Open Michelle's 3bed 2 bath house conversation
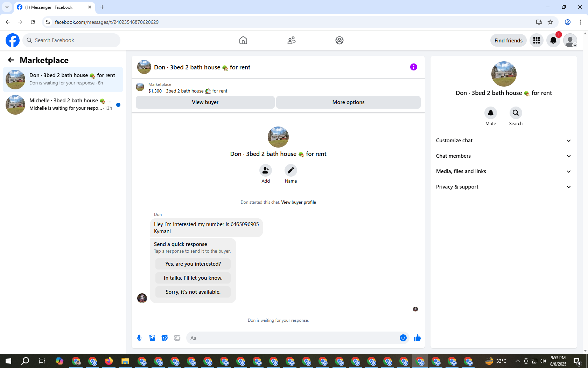Screen dimensions: 588x368 pos(63,105)
